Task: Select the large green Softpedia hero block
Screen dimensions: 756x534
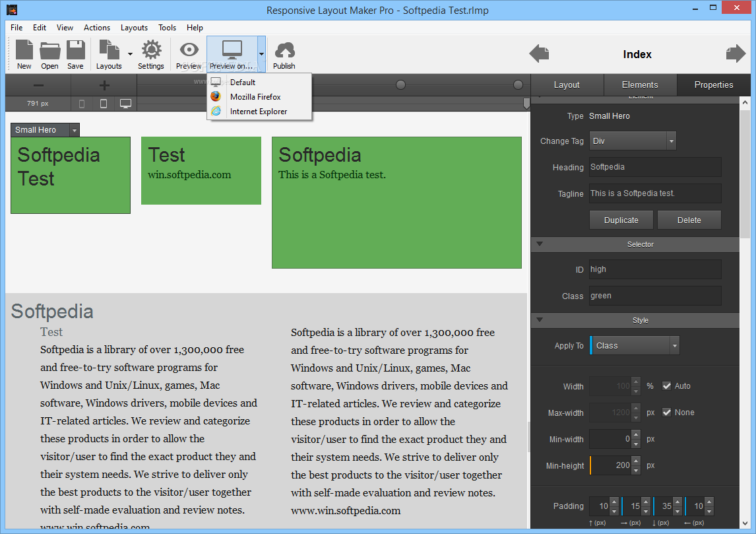Action: tap(397, 203)
